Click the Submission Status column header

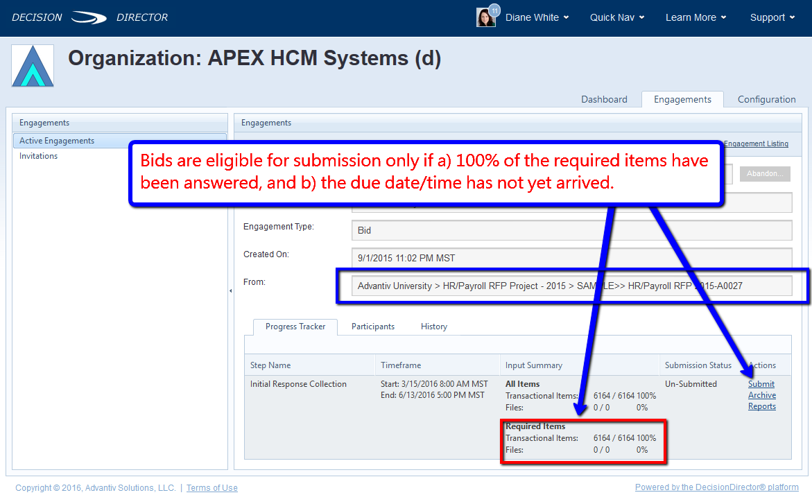698,365
